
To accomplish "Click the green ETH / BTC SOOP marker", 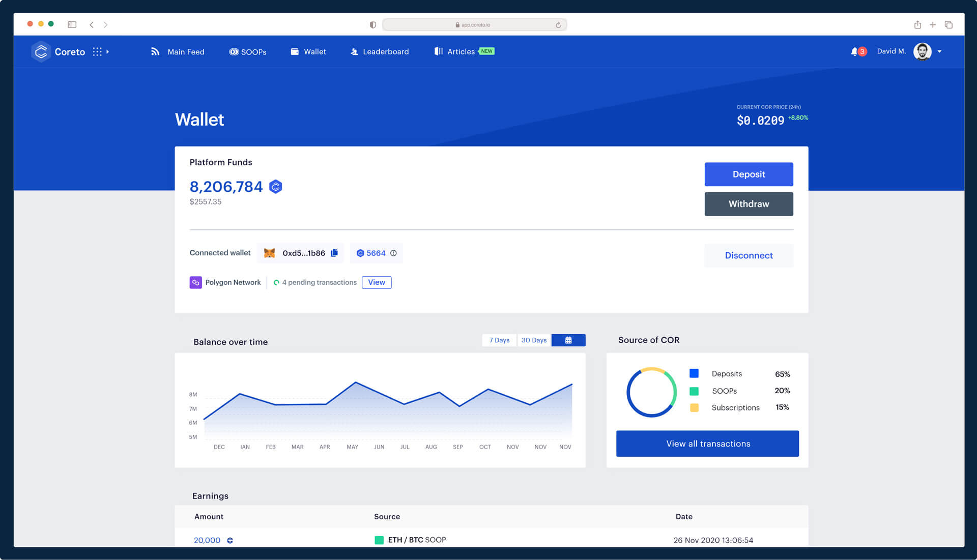I will point(379,540).
